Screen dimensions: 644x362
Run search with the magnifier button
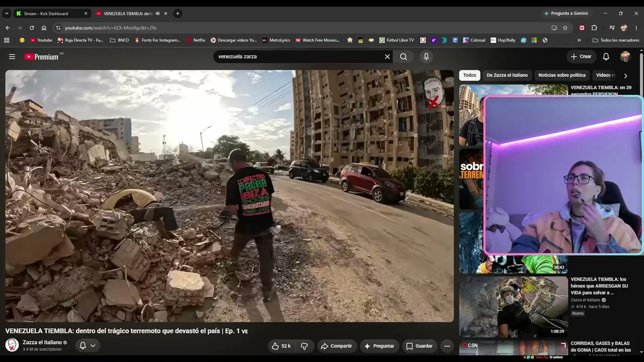pos(404,57)
